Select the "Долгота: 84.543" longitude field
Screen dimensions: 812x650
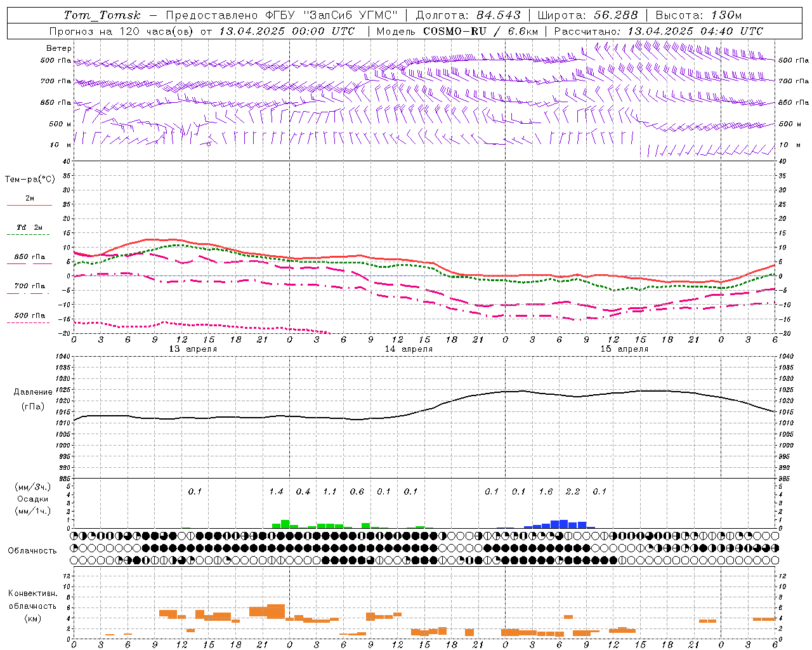[x=468, y=15]
